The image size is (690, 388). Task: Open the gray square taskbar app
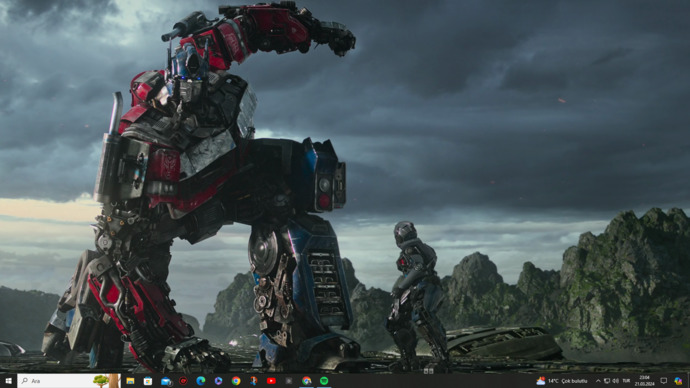coord(289,381)
